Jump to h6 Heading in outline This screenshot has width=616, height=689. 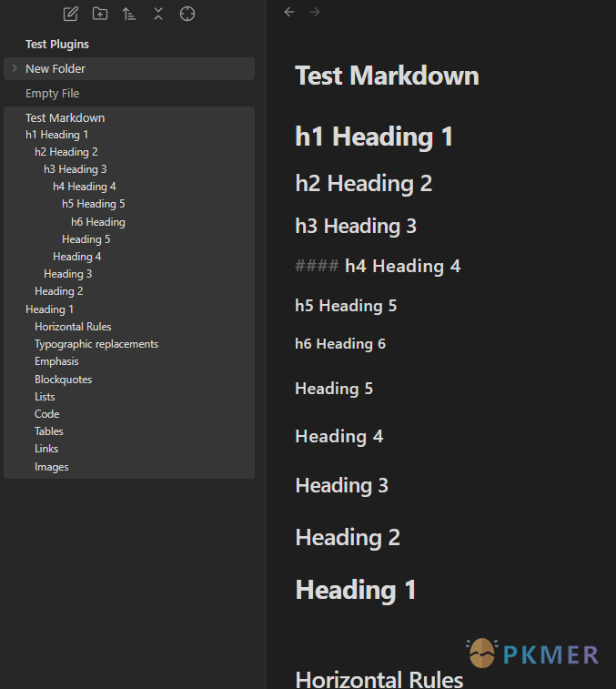click(98, 222)
